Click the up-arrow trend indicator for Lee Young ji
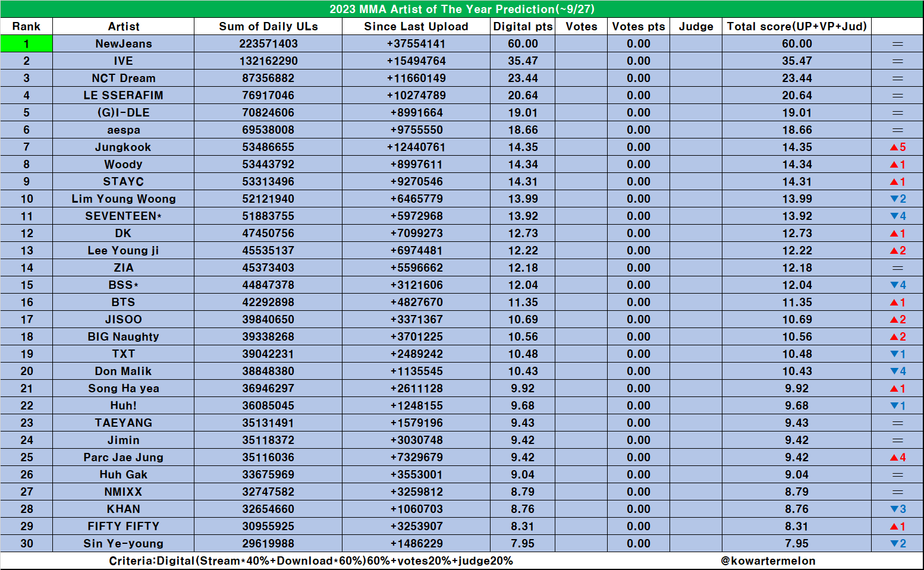Screen dimensions: 924x570 pos(898,250)
